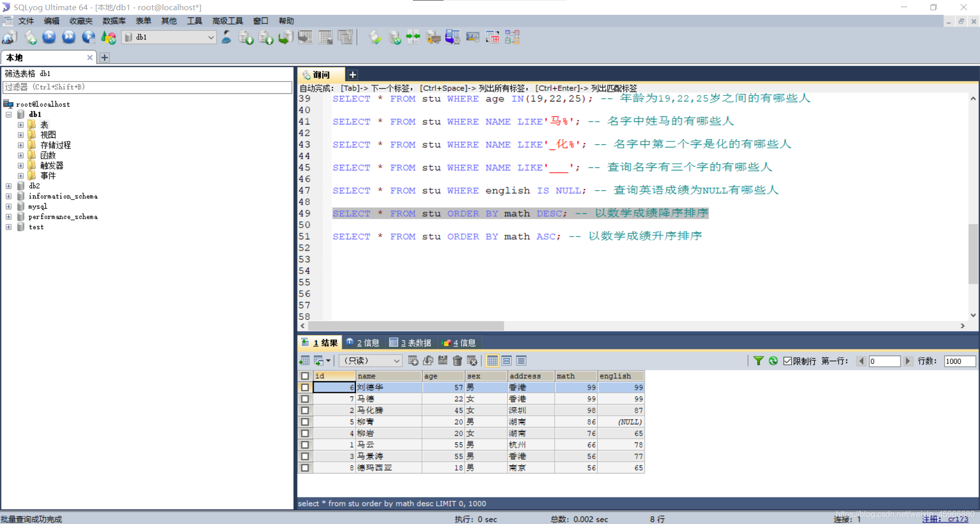Expand the information_schema database node
The image size is (980, 524).
(9, 196)
